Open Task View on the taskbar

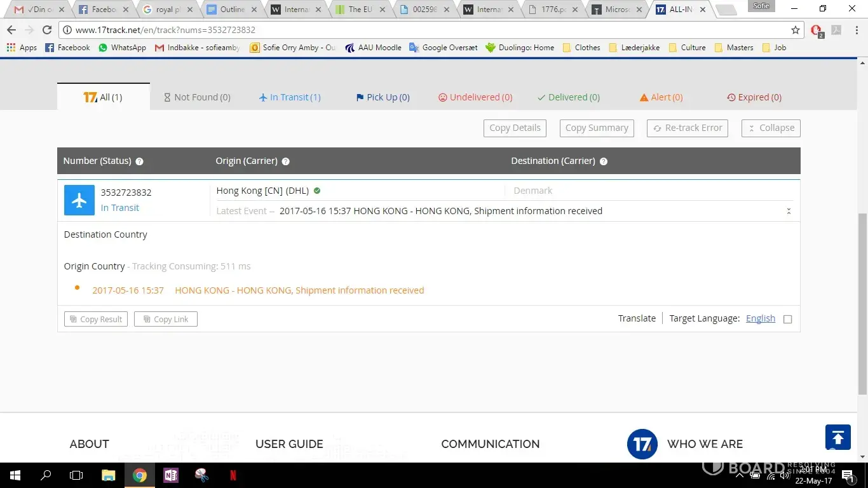coord(76,475)
